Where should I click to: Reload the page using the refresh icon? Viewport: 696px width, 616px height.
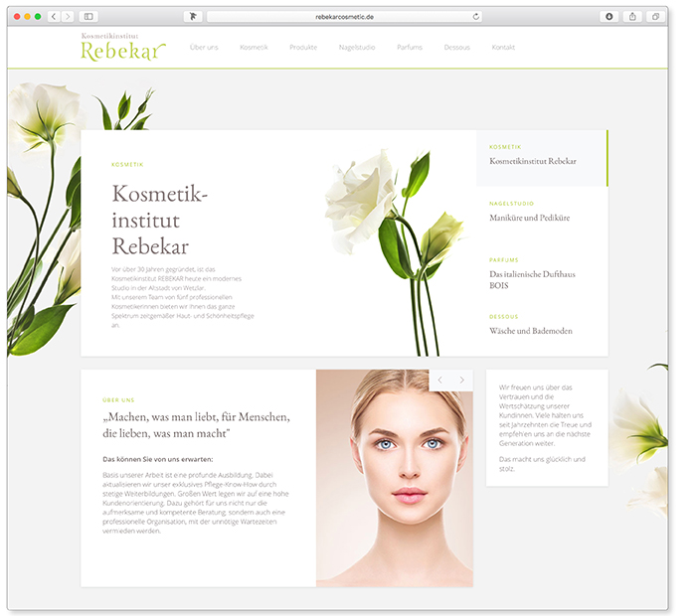point(476,17)
